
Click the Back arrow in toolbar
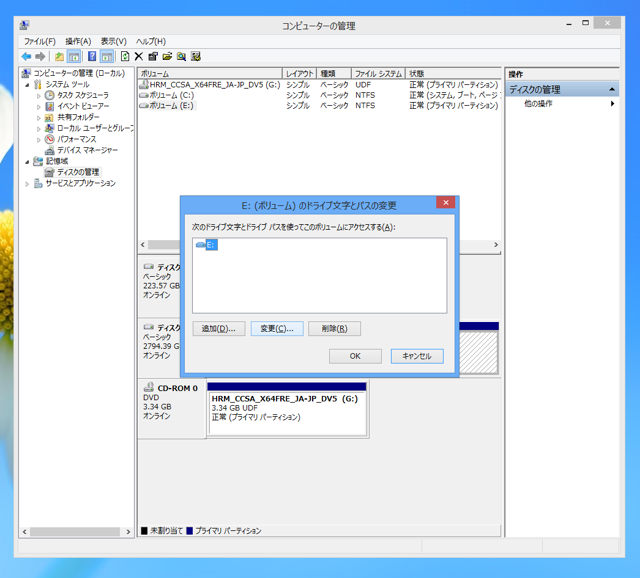pos(27,56)
